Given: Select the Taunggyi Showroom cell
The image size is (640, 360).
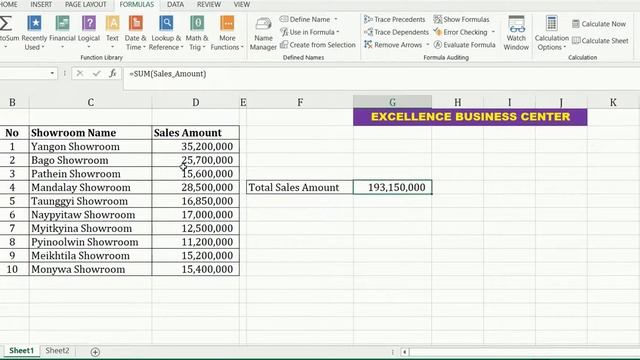Looking at the screenshot, I should click(x=91, y=201).
